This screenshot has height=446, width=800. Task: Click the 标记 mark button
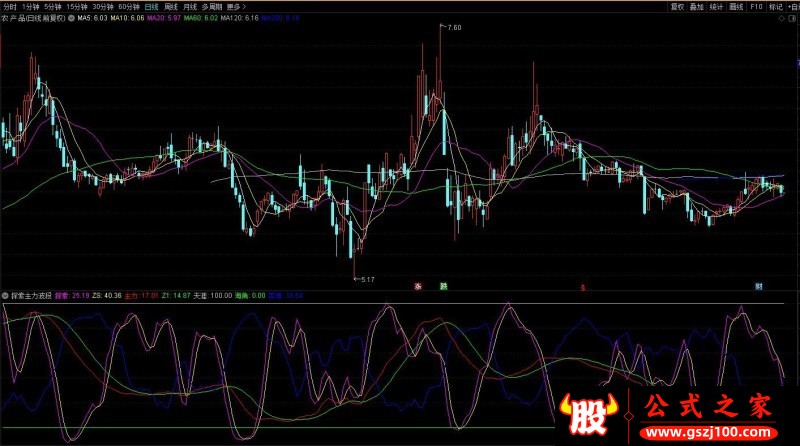[776, 7]
